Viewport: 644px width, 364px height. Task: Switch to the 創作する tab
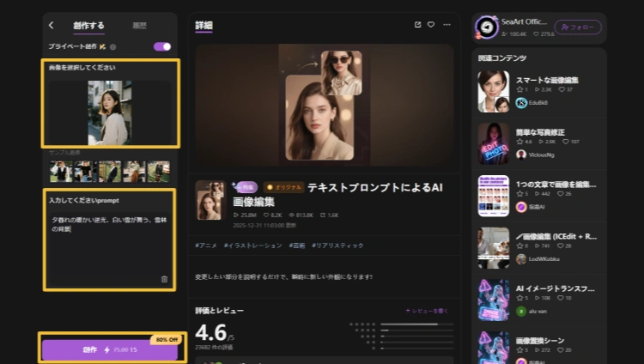click(x=88, y=26)
